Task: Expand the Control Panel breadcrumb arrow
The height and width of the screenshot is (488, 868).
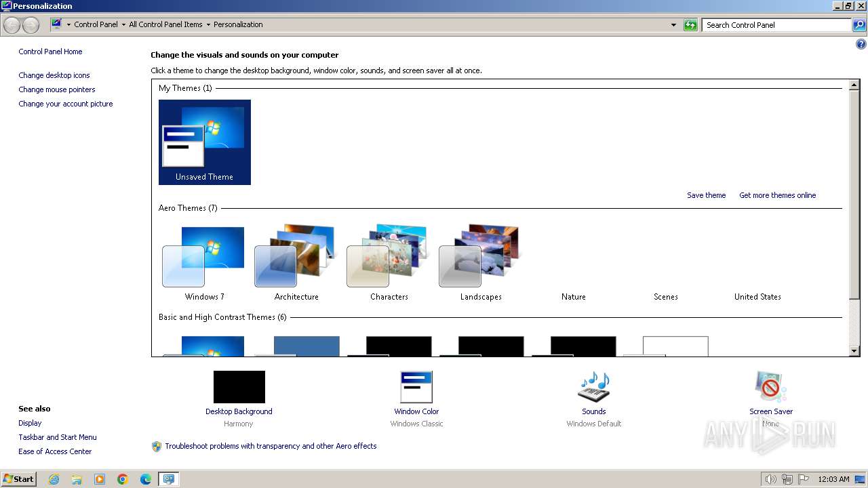Action: [x=123, y=24]
